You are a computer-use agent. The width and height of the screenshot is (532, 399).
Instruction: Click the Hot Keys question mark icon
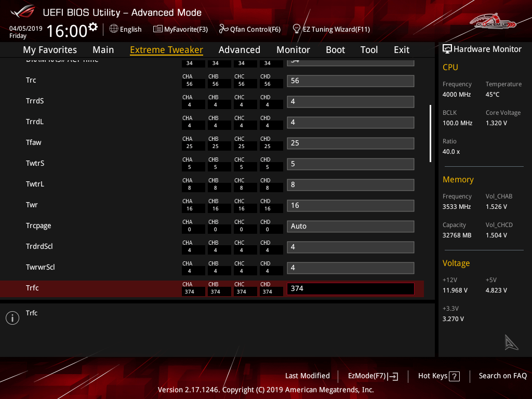(x=454, y=376)
